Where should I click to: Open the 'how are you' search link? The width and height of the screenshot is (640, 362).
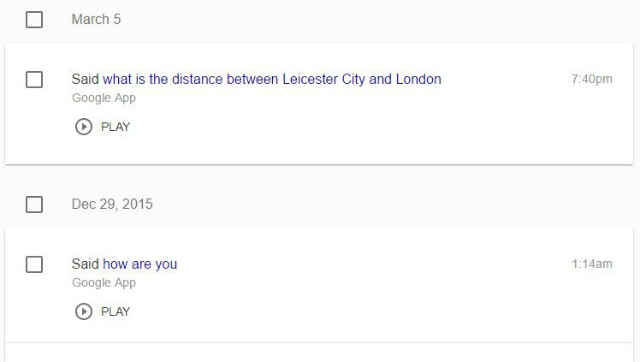click(x=140, y=264)
